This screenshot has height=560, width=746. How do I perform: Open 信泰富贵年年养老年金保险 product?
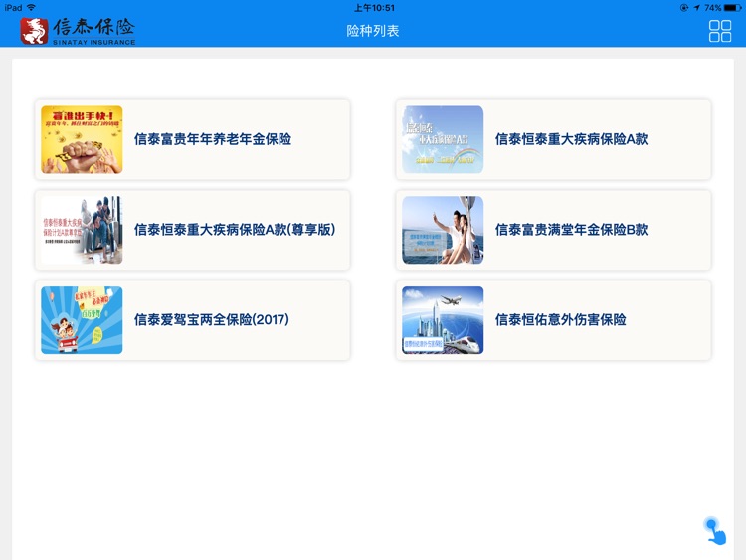point(192,139)
